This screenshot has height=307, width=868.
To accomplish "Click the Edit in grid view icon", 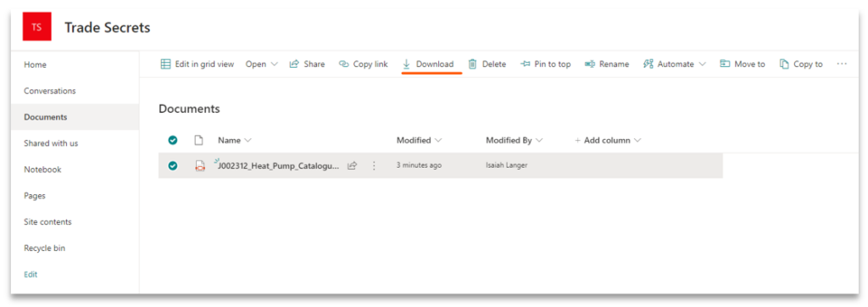I will [x=165, y=64].
